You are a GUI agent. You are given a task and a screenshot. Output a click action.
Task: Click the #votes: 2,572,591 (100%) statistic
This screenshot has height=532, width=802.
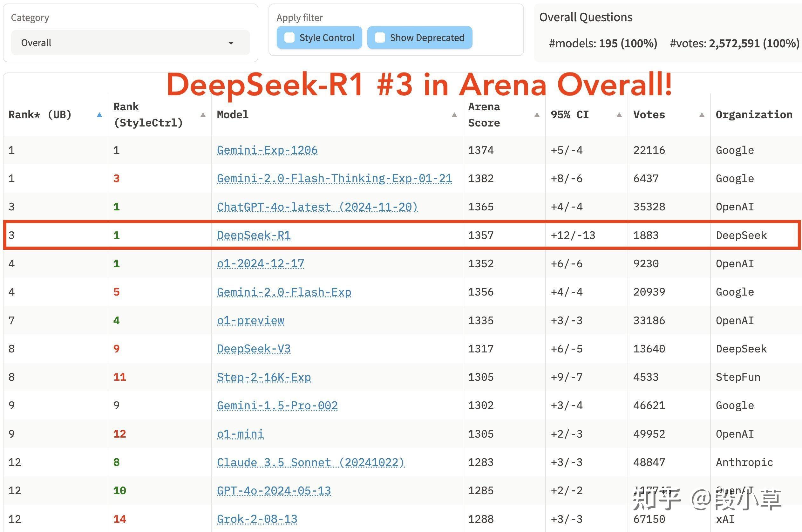[735, 44]
